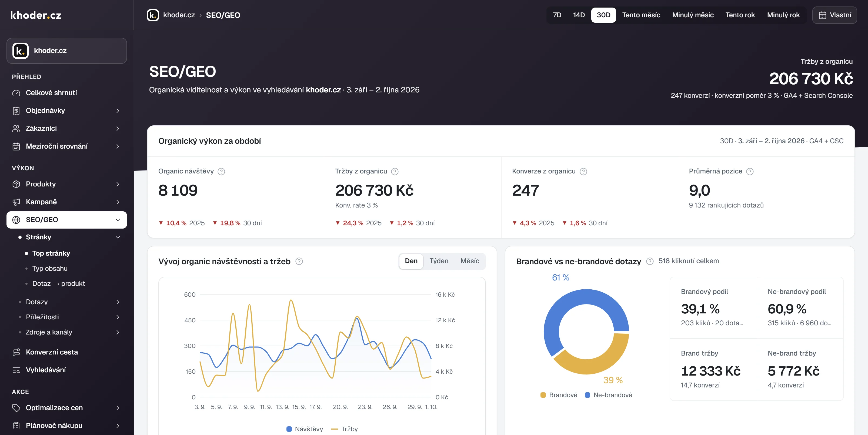Select the Tento měsíc range tab
This screenshot has width=868, height=435.
pyautogui.click(x=641, y=15)
